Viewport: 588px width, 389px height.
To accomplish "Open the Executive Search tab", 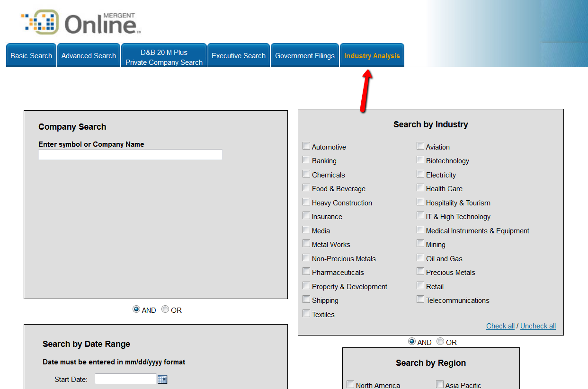I will (238, 55).
